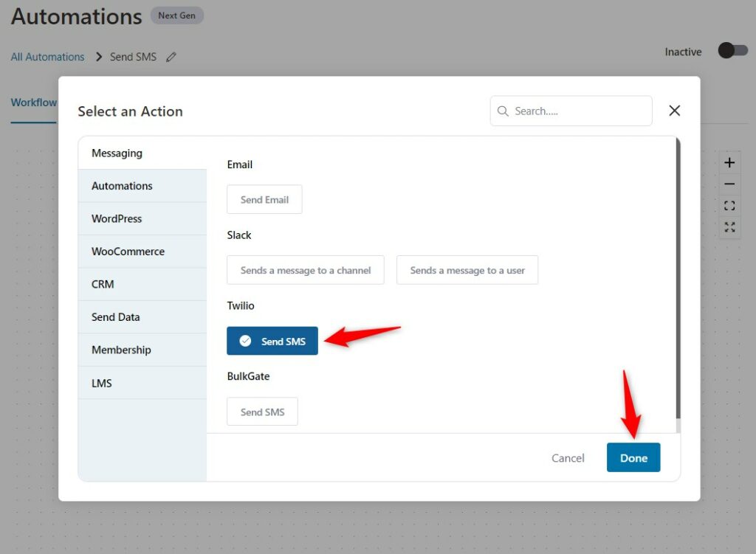Click the Next Gen badge
This screenshot has width=756, height=554.
(x=177, y=15)
